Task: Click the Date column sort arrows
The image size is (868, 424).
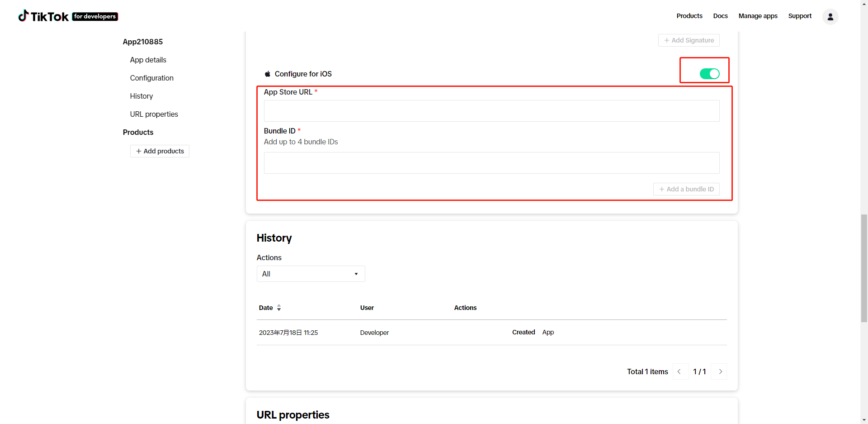Action: click(279, 308)
